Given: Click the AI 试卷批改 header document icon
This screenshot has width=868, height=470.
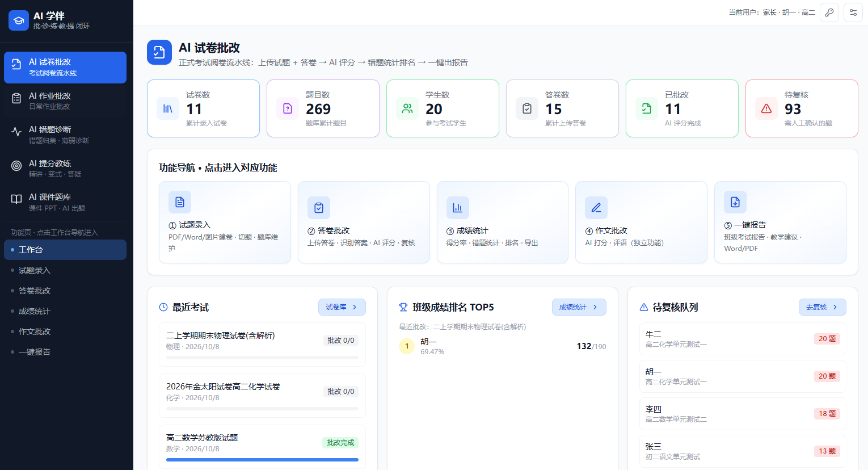Looking at the screenshot, I should coord(159,52).
